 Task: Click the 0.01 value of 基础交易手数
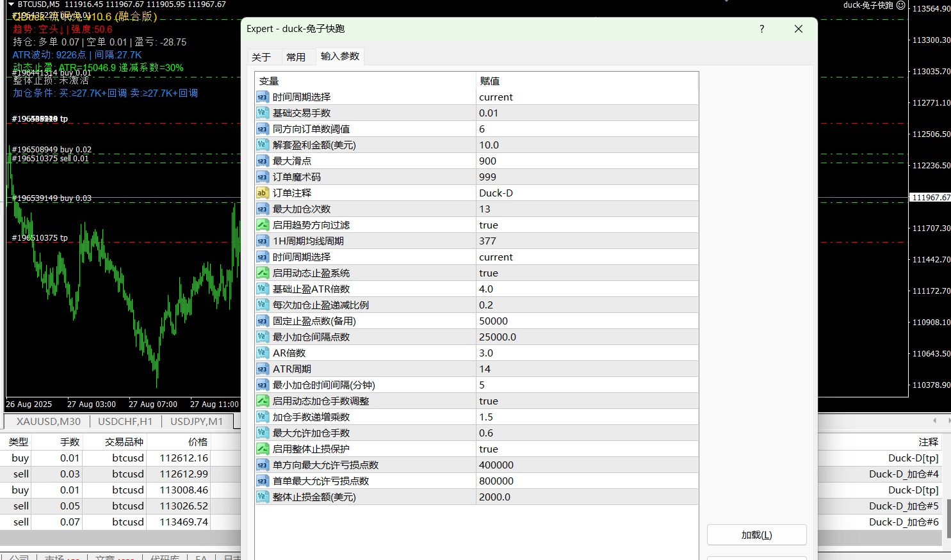coord(587,113)
